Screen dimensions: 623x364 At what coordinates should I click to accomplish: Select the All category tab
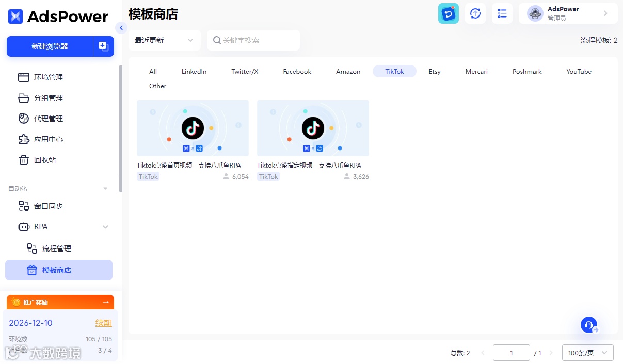(153, 72)
